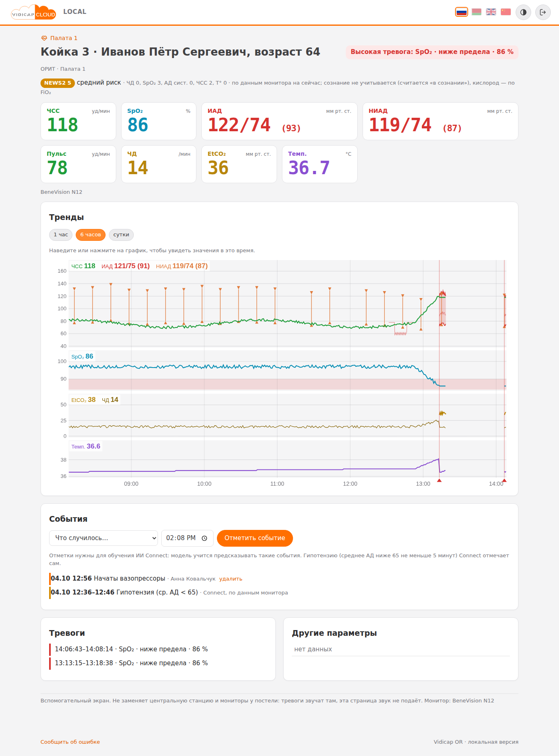Click the Темп. 36.6 trend chart legend
This screenshot has width=559, height=756.
pos(86,446)
